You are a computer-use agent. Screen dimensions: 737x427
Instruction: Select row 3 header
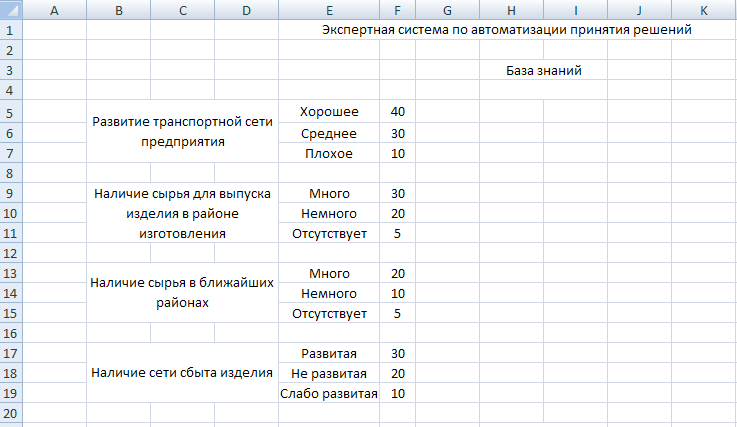pyautogui.click(x=11, y=70)
